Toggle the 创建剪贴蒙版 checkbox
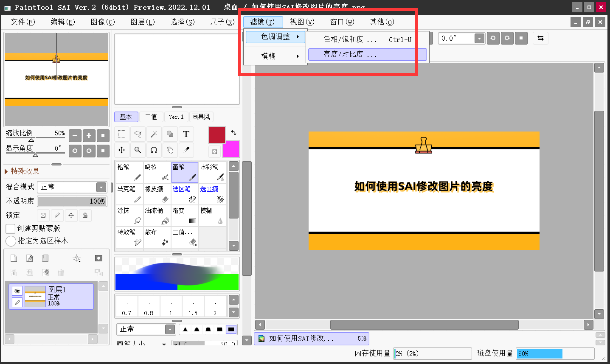610x364 pixels. click(11, 229)
